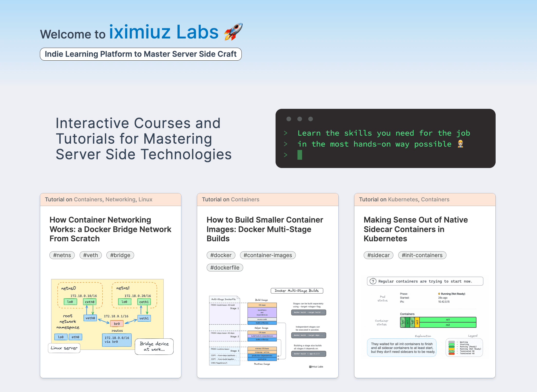Image resolution: width=537 pixels, height=392 pixels.
Task: Select the #veth tag
Action: 90,255
